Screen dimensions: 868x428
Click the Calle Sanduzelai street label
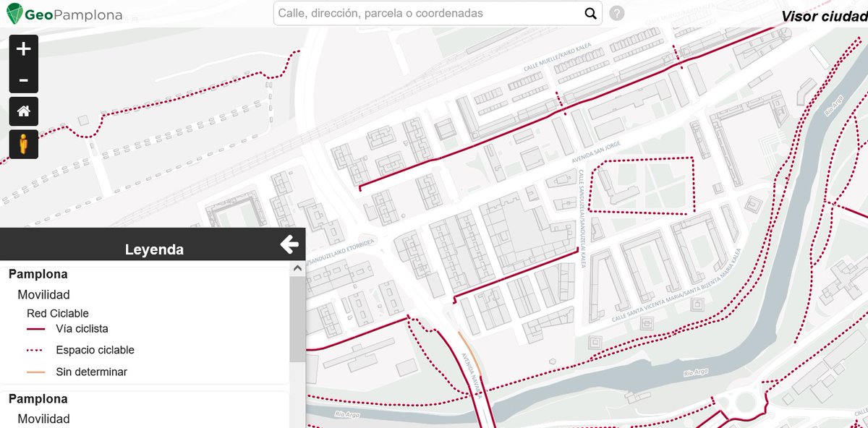582,219
